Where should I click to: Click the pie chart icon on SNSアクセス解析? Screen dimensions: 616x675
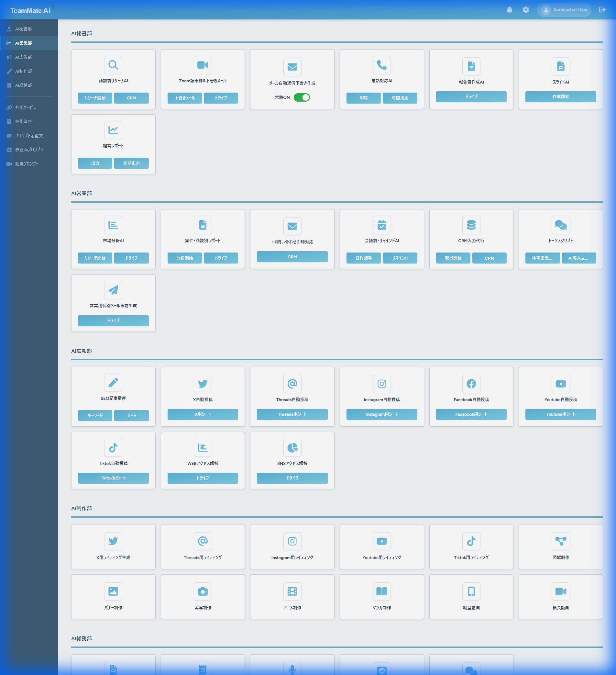point(292,448)
